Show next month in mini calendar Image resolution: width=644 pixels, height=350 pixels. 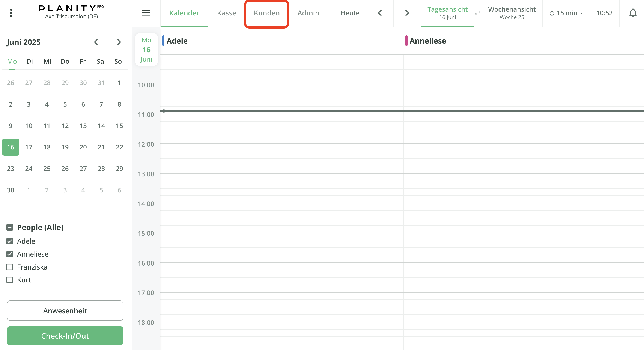[x=119, y=42]
